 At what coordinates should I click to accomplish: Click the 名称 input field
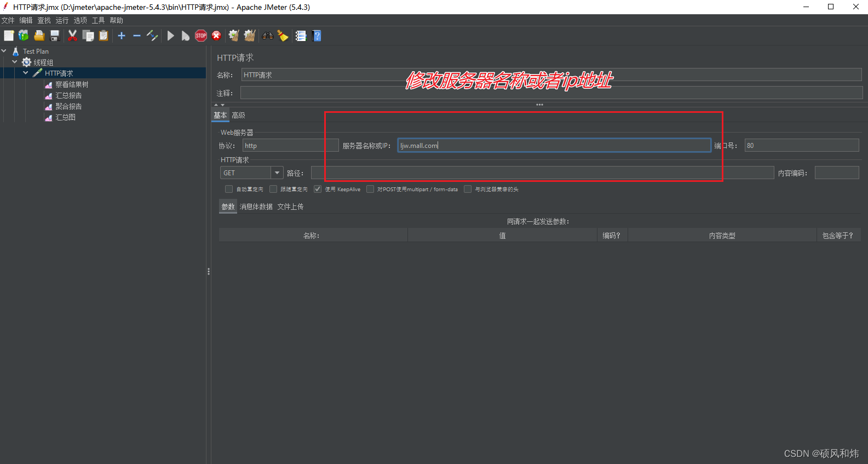pos(551,75)
